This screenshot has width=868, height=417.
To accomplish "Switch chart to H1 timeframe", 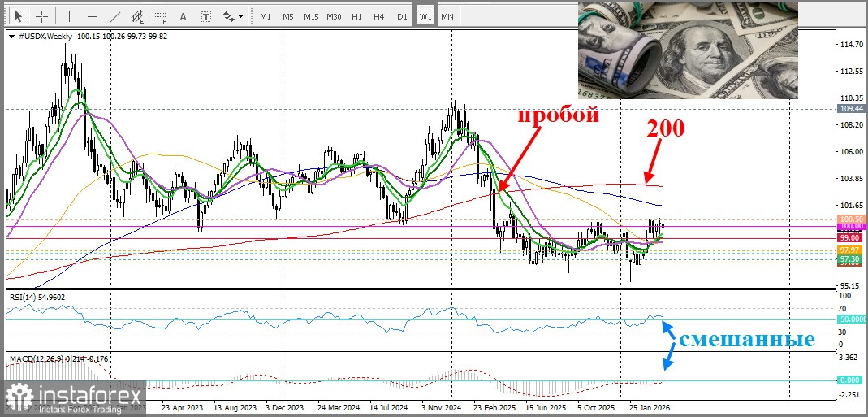I will coord(356,16).
